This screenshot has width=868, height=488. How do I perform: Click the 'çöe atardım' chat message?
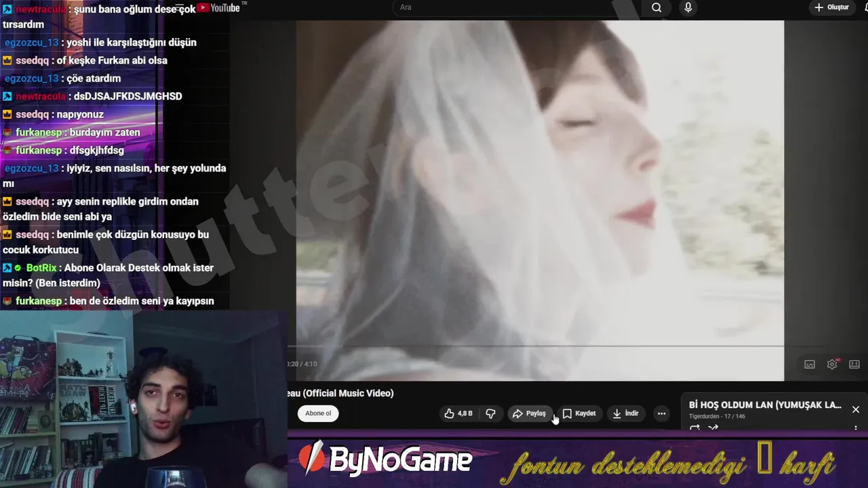[94, 79]
